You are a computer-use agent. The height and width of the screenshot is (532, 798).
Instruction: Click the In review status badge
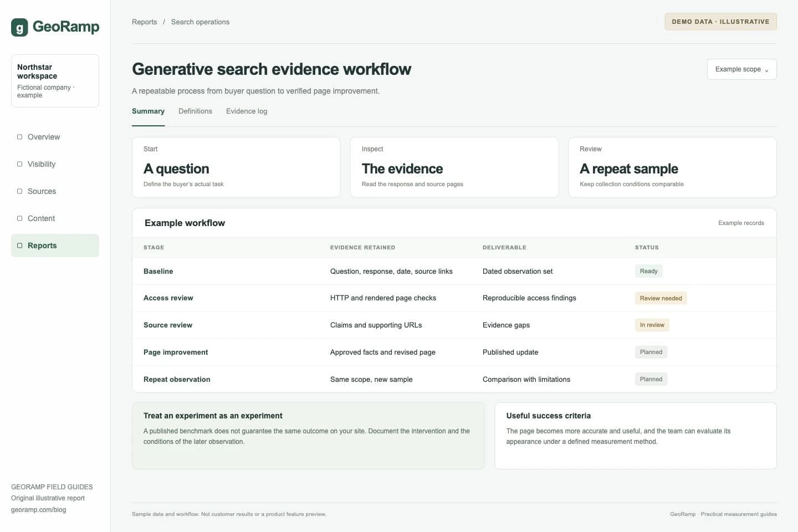652,325
